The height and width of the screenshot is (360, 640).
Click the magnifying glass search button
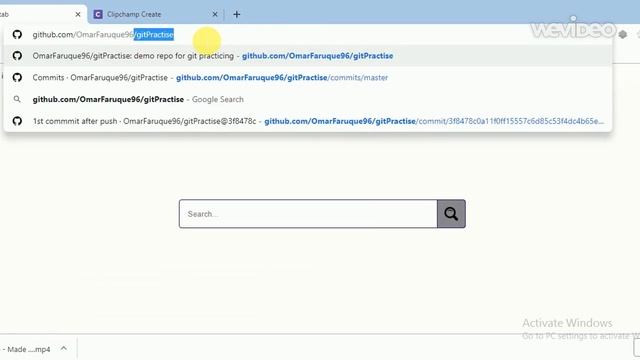coord(451,214)
